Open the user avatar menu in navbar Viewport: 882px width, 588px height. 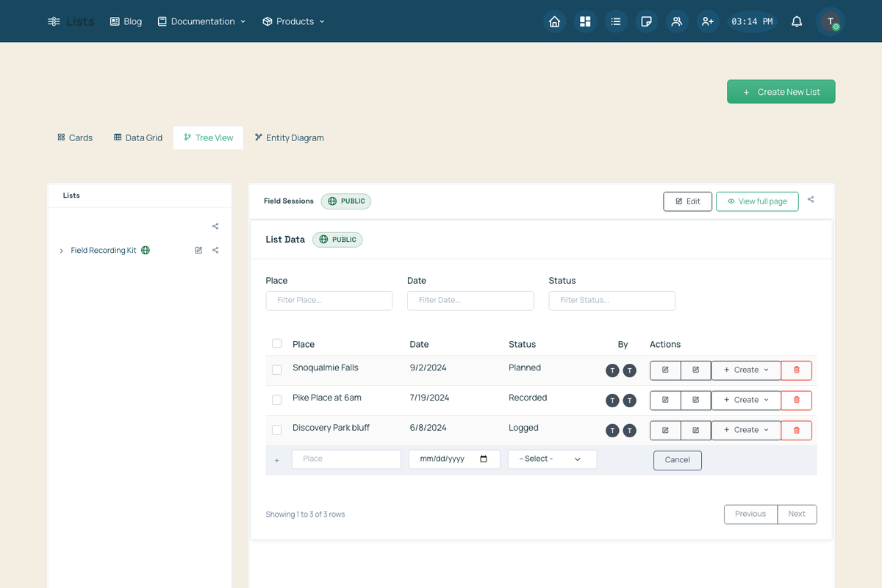click(831, 21)
